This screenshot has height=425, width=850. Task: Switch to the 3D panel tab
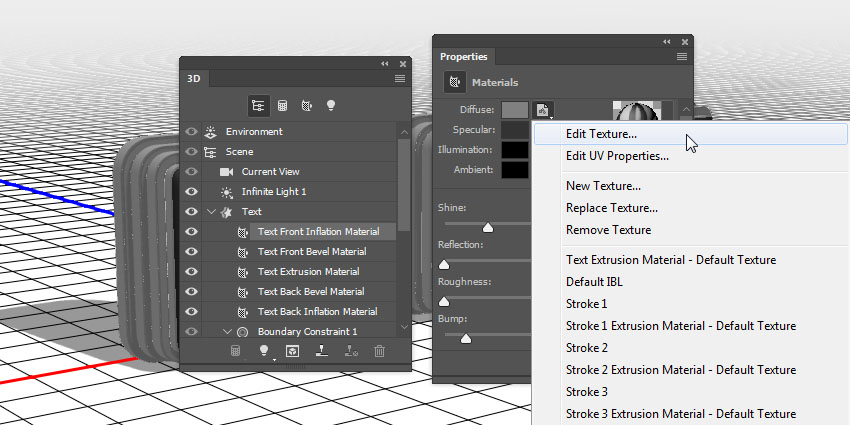pos(194,79)
